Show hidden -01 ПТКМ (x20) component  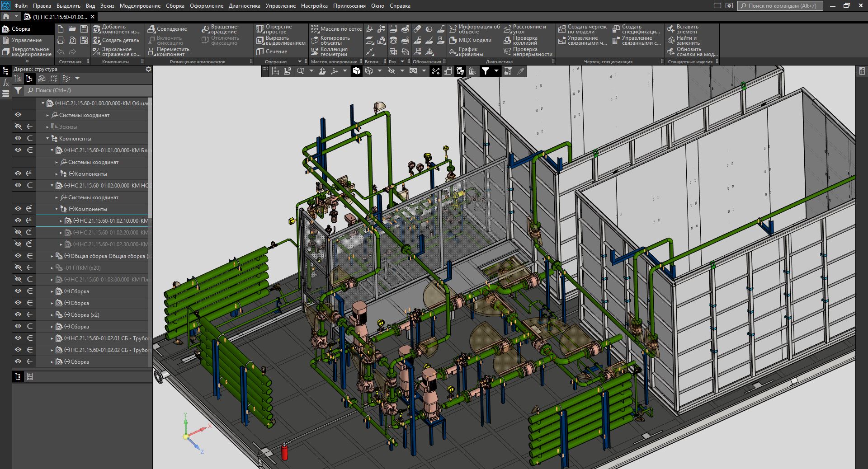pyautogui.click(x=18, y=268)
